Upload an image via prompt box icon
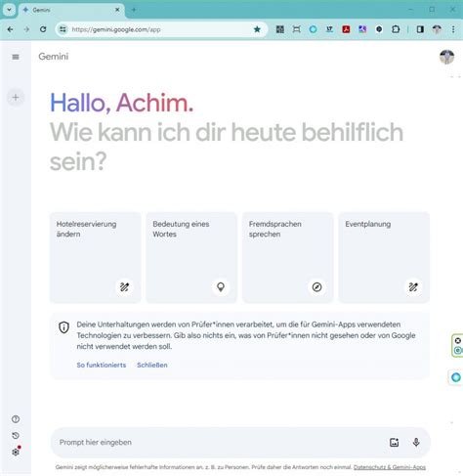The height and width of the screenshot is (476, 463). pos(394,443)
